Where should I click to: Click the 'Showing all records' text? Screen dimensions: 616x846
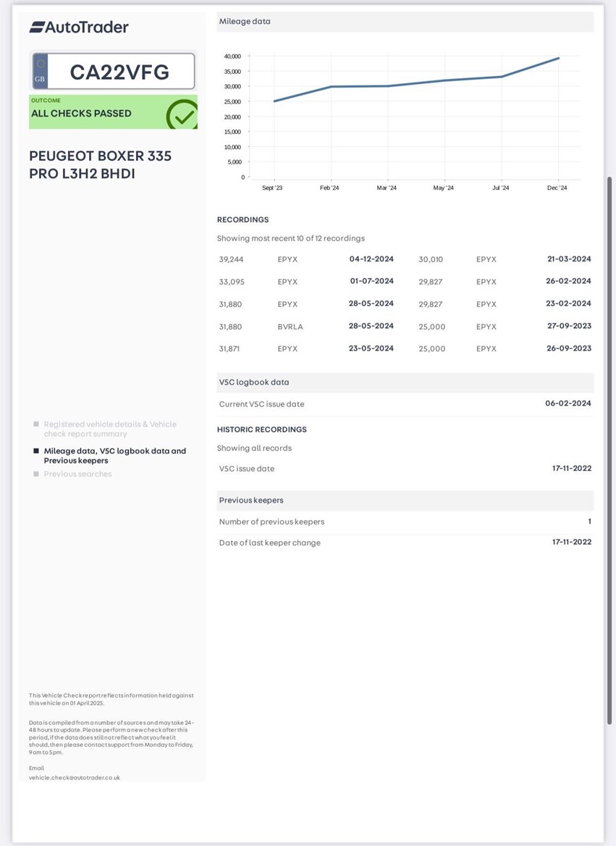[254, 448]
